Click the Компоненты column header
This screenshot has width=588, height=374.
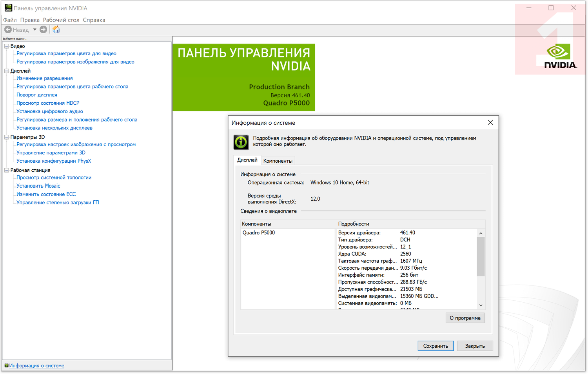(x=288, y=224)
